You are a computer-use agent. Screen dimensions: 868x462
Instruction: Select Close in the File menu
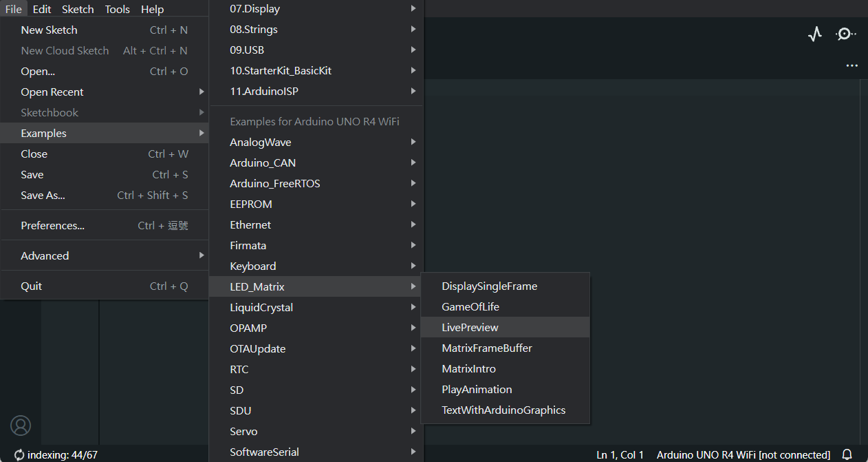pos(105,154)
